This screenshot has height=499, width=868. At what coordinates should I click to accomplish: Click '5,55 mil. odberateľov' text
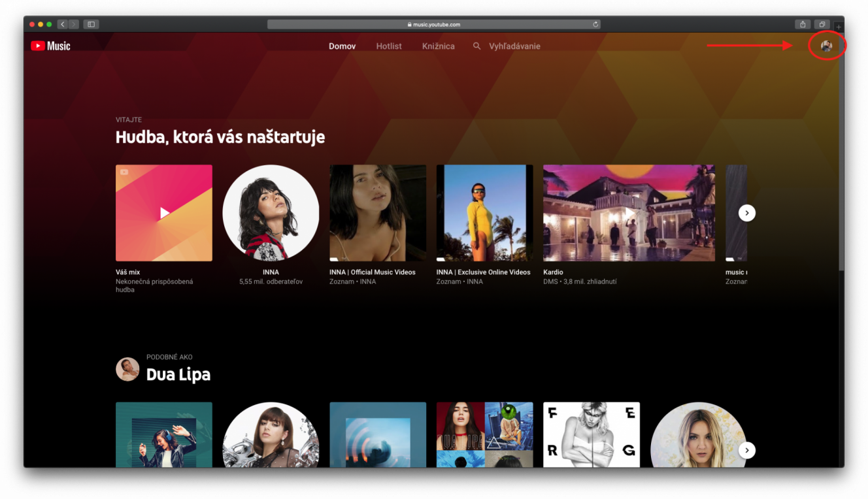tap(271, 282)
